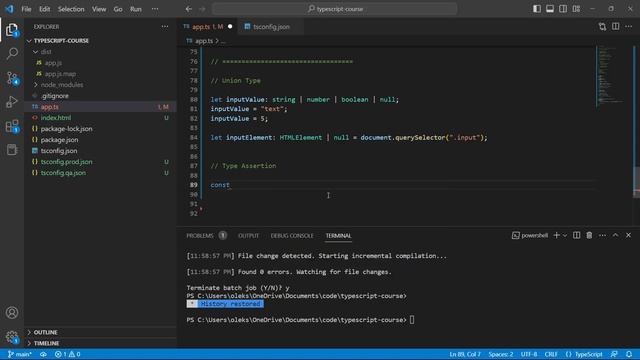This screenshot has width=640, height=360.
Task: Open the Search view in activity bar
Action: pyautogui.click(x=12, y=53)
